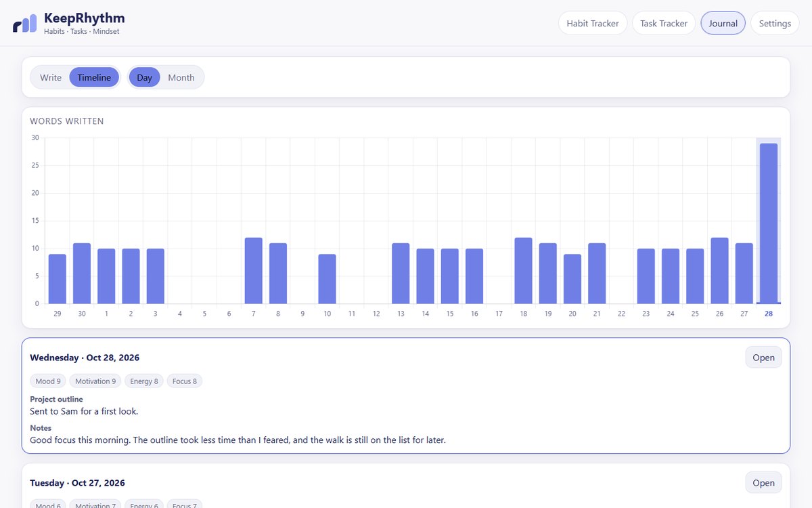Screen dimensions: 812x508
Task: Select the Timeline view toggle
Action: [94, 77]
